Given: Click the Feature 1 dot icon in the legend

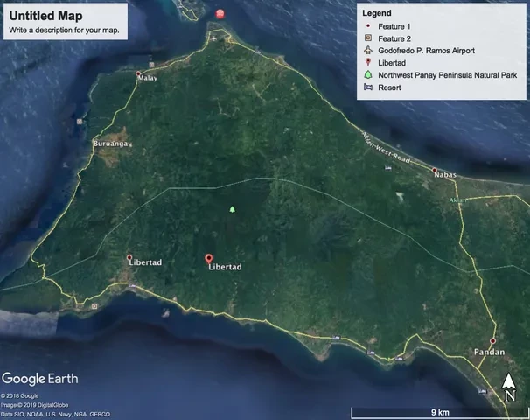Looking at the screenshot, I should point(368,25).
